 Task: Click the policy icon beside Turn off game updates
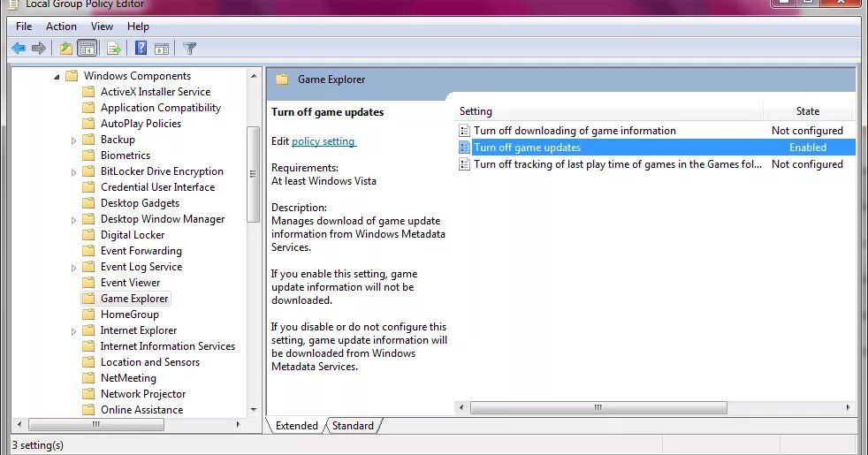[x=464, y=148]
